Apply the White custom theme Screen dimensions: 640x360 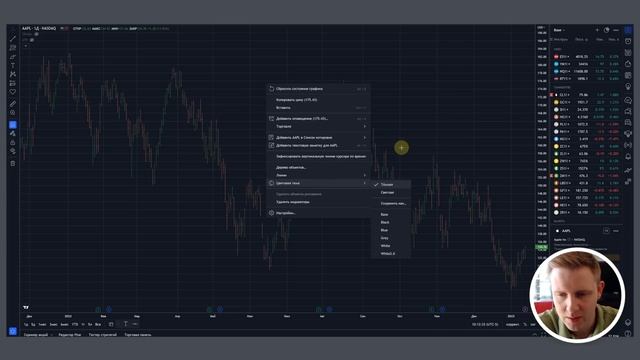pos(391,246)
